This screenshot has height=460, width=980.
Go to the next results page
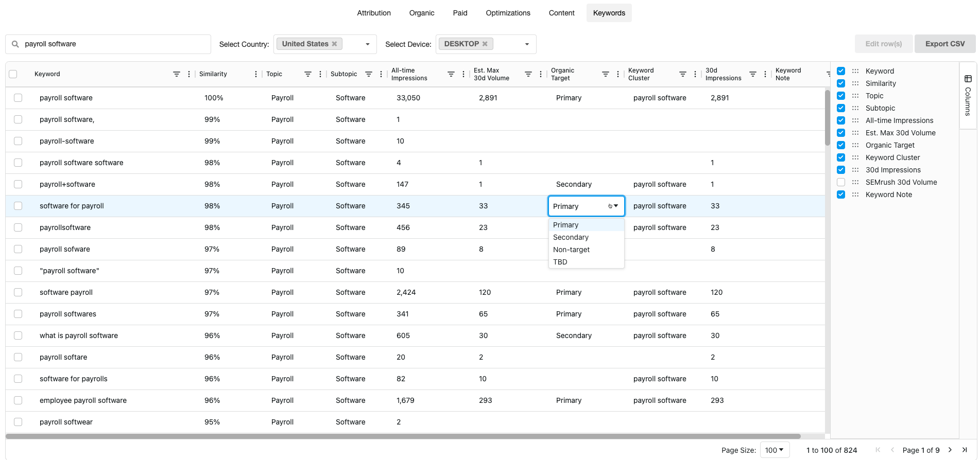(x=950, y=450)
